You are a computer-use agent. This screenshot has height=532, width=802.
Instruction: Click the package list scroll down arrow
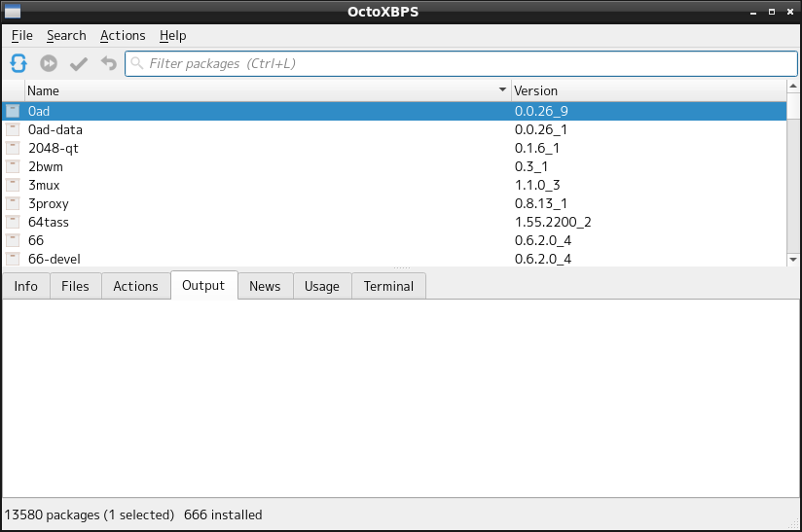tap(793, 260)
